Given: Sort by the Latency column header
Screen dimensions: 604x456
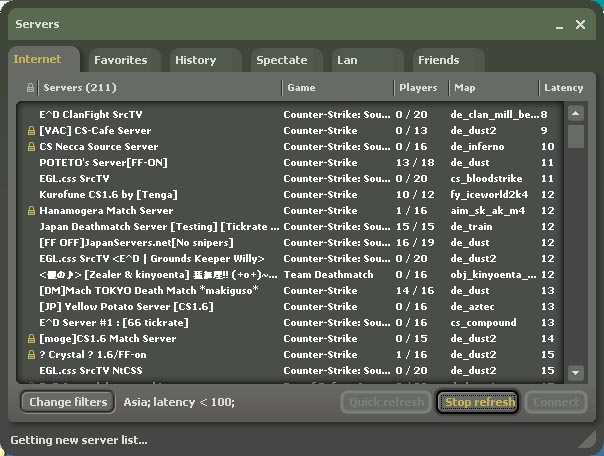Looking at the screenshot, I should pyautogui.click(x=564, y=88).
